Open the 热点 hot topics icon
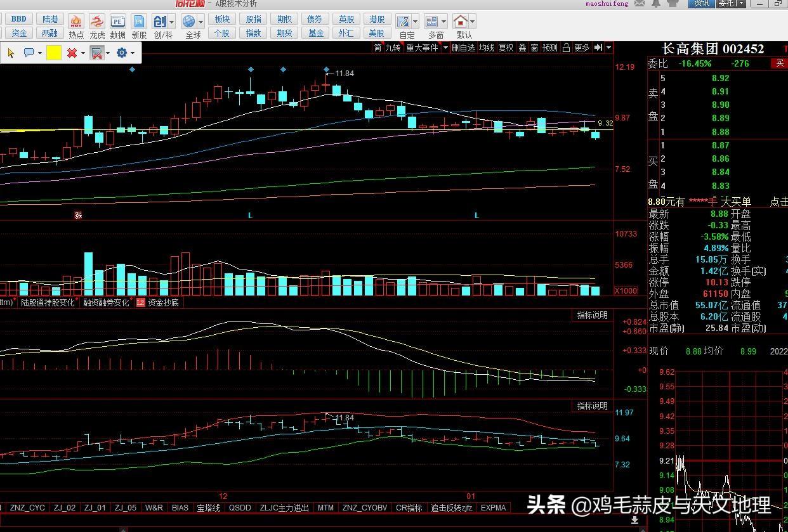 point(76,22)
